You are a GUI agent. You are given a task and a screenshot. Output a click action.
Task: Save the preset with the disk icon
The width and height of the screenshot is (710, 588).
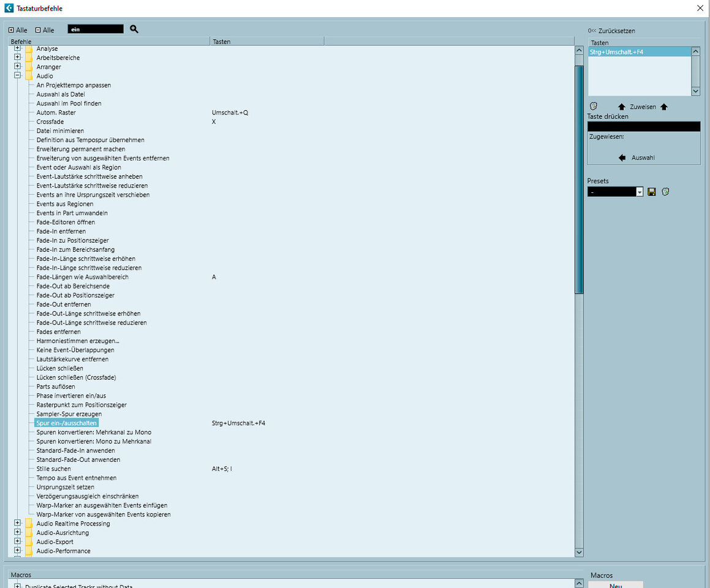(652, 192)
